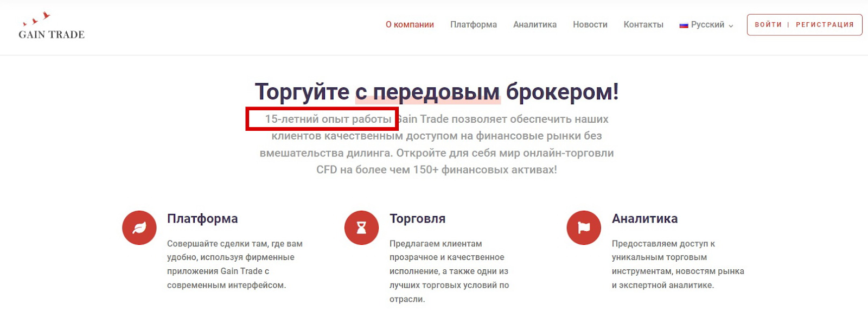
Task: Click the red leaf Платформа icon
Action: coord(139,227)
